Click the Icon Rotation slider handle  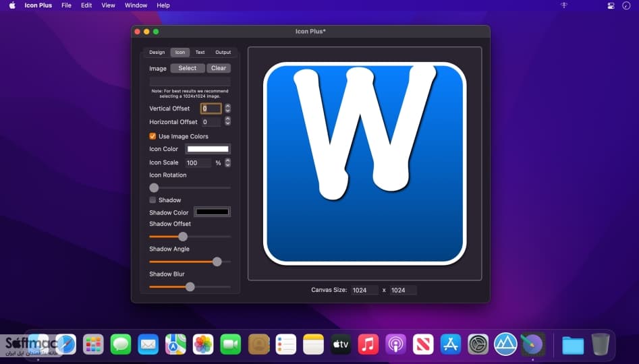click(x=154, y=187)
